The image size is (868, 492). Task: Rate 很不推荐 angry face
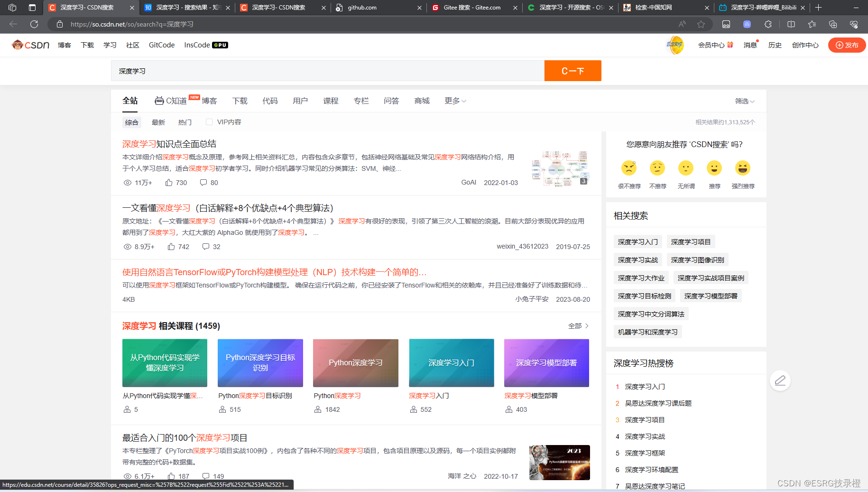point(629,168)
